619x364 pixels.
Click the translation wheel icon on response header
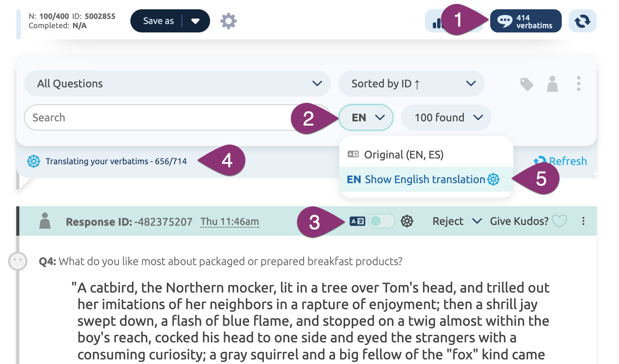click(x=407, y=221)
